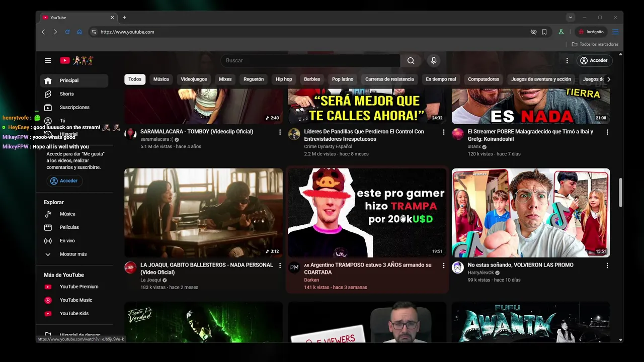
Task: Open YouTube Kids link
Action: pos(74,313)
